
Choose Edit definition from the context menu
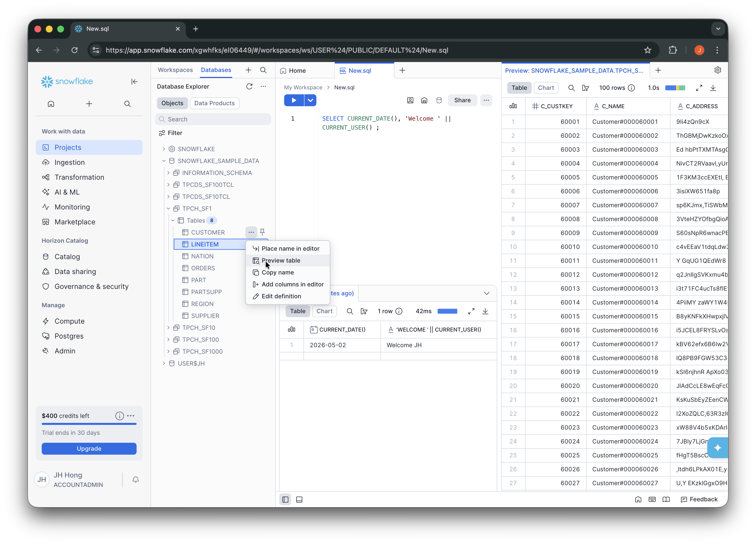288,297
